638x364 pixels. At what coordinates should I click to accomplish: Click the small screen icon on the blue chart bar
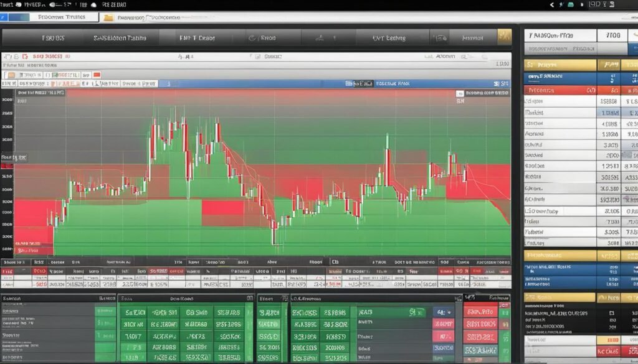click(x=349, y=83)
